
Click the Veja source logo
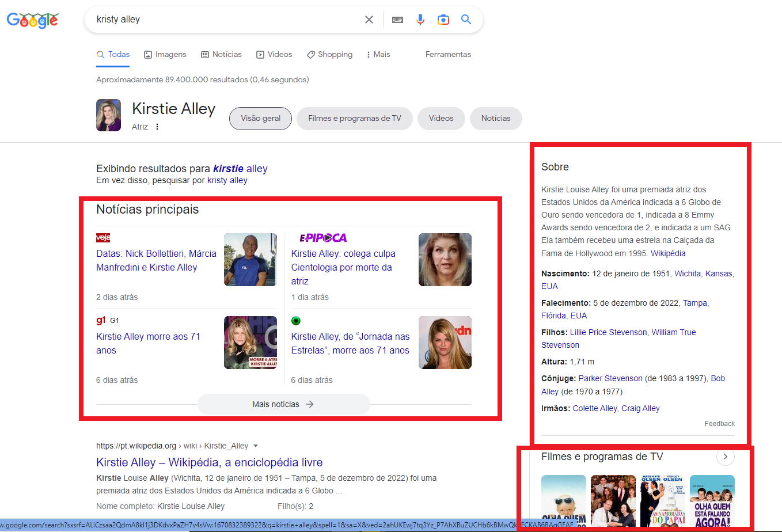pyautogui.click(x=103, y=238)
